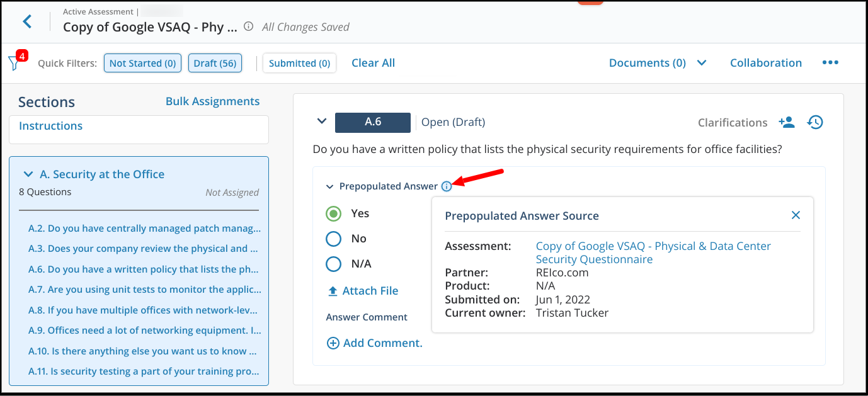The height and width of the screenshot is (396, 868).
Task: Expand the Documents dropdown
Action: (x=701, y=62)
